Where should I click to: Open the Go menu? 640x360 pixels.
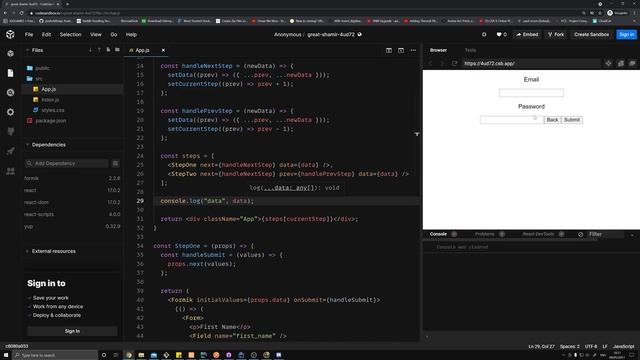114,35
